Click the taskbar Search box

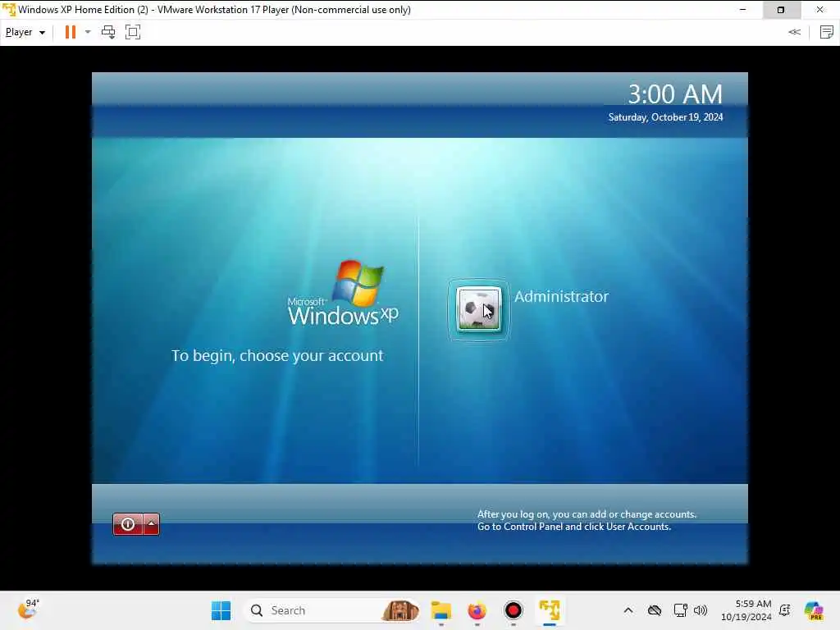point(332,610)
